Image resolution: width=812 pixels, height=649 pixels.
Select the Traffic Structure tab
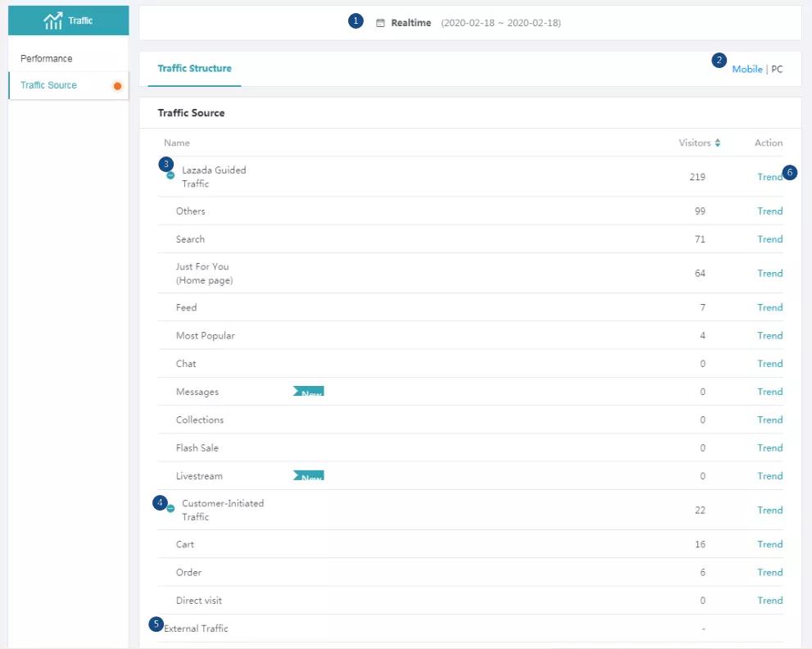tap(194, 69)
